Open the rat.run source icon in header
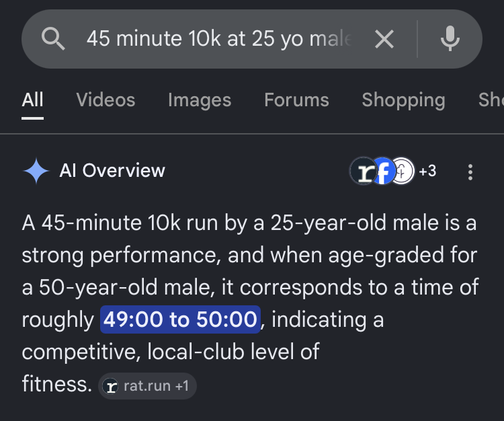 [x=363, y=171]
